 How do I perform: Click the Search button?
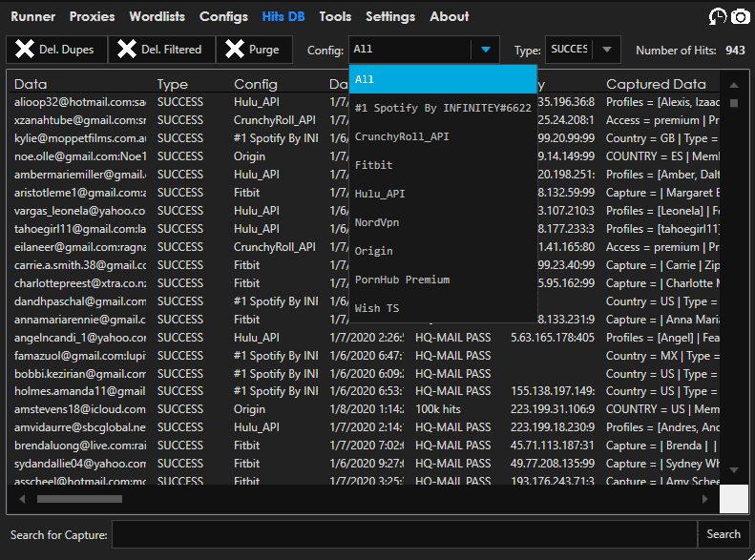coord(723,534)
